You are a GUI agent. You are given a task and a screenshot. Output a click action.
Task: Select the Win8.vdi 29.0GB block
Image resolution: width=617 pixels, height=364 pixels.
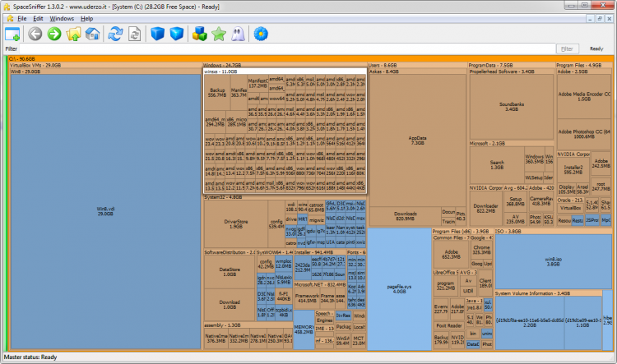point(105,211)
